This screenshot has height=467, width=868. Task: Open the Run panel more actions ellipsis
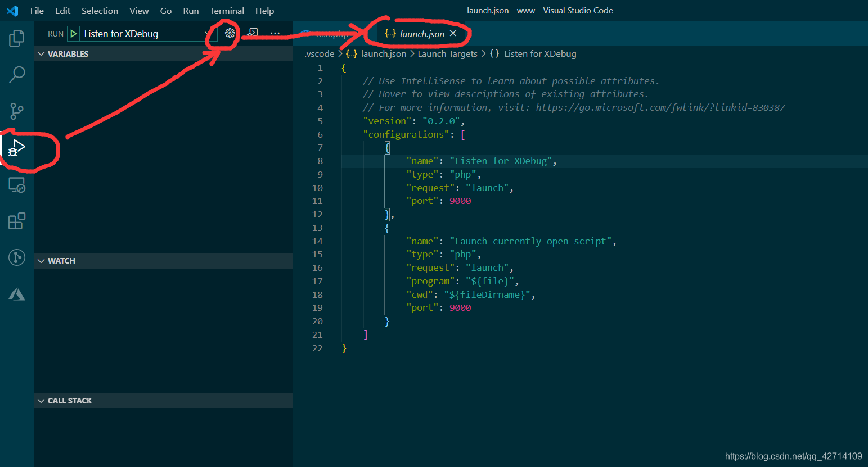click(x=275, y=33)
